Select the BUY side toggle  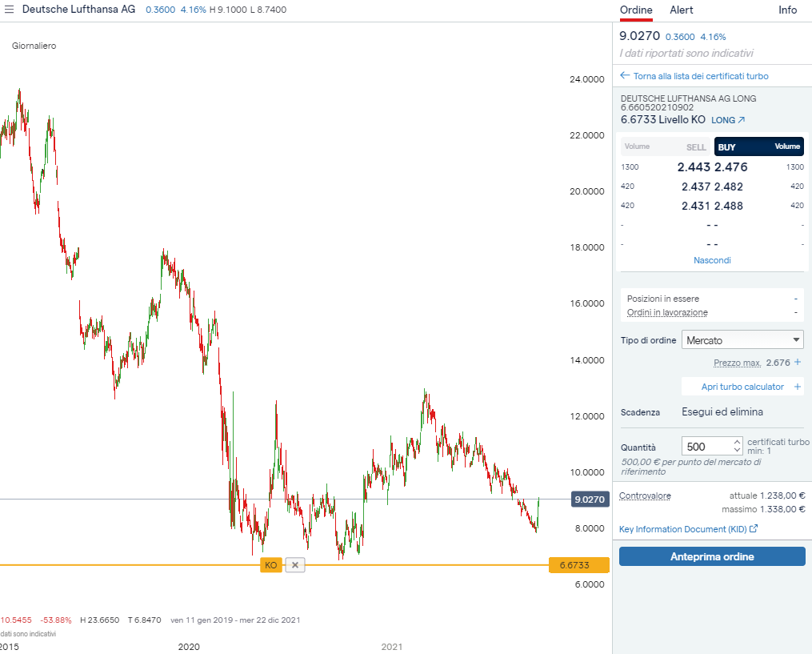tap(726, 147)
